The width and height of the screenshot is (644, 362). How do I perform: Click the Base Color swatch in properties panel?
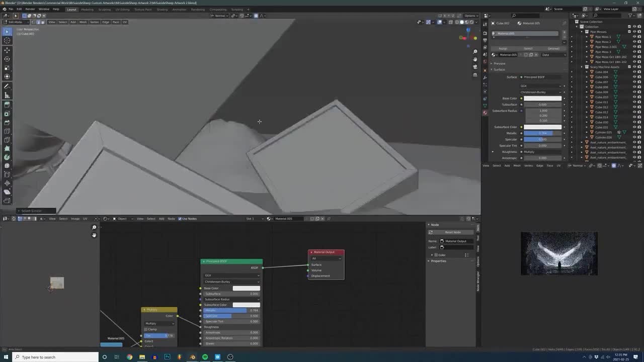pos(542,99)
